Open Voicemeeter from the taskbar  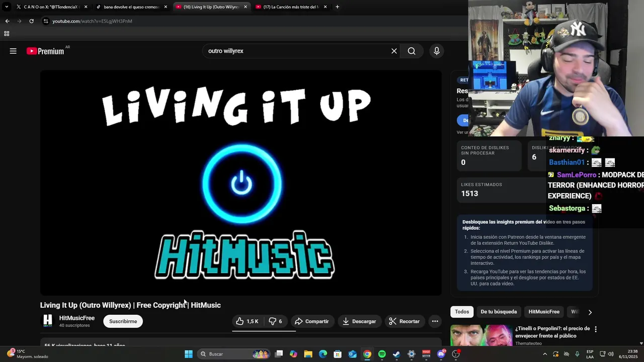(426, 354)
